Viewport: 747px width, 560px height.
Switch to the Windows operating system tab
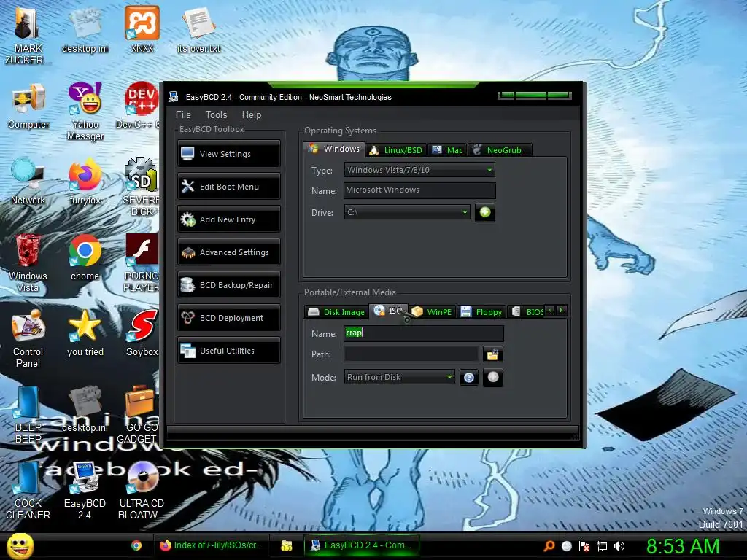[x=334, y=149]
